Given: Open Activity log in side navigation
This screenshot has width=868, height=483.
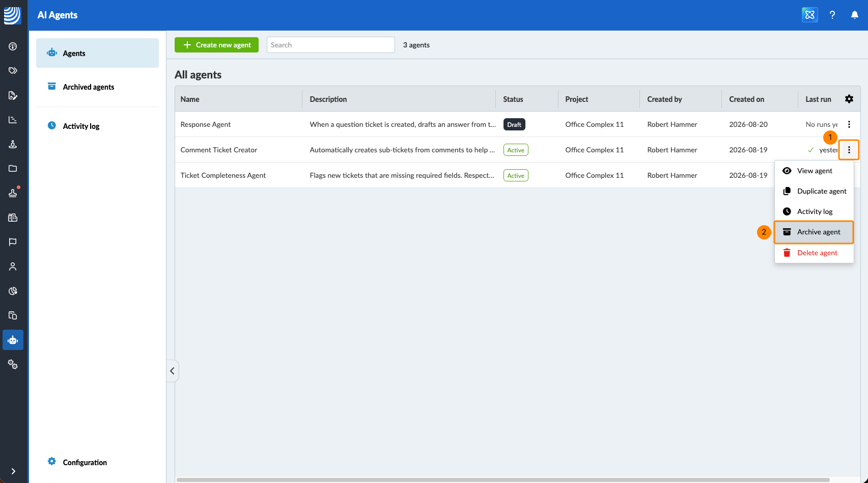Looking at the screenshot, I should pos(97,126).
